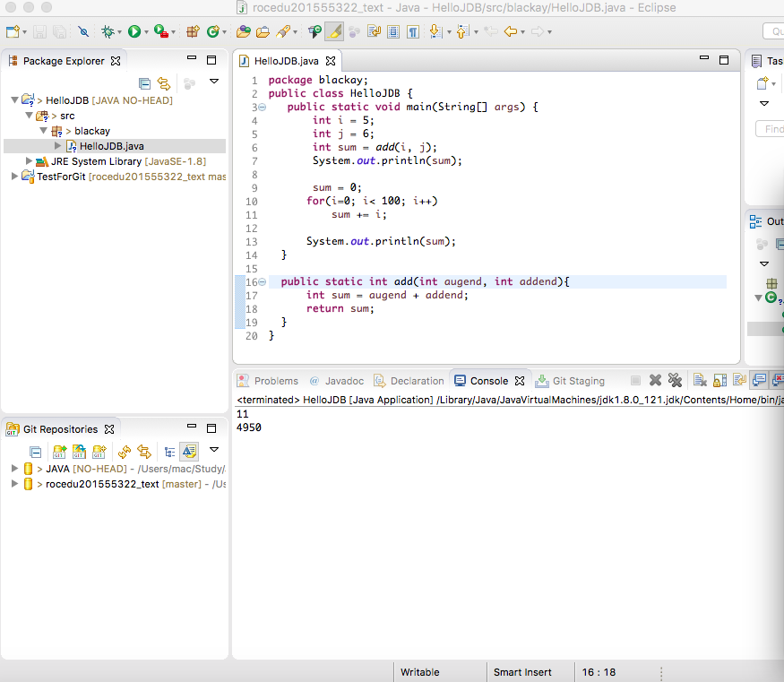Image resolution: width=784 pixels, height=682 pixels.
Task: Open the New Java Class dropdown arrow
Action: 225,32
